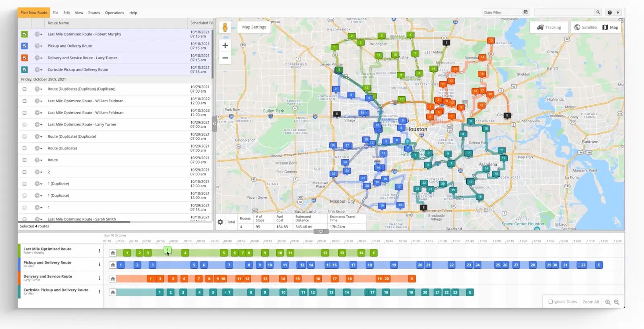Check Route (Duplicate) checkbox
This screenshot has width=644, height=329.
coord(24,148)
